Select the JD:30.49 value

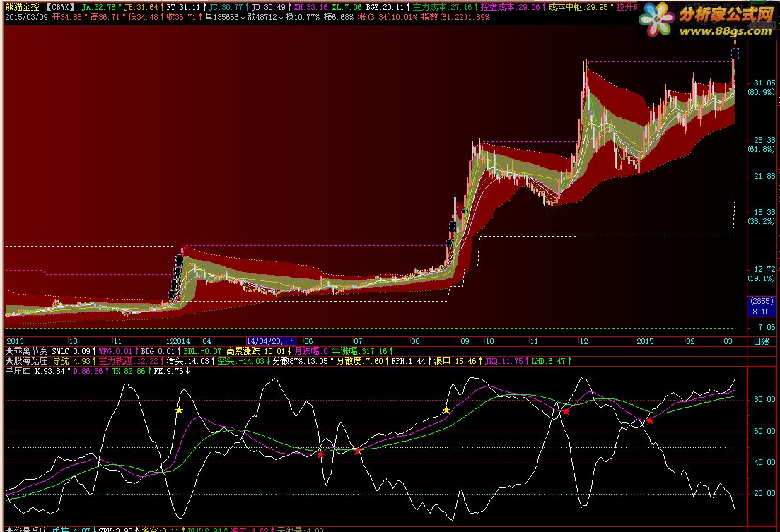[268, 7]
